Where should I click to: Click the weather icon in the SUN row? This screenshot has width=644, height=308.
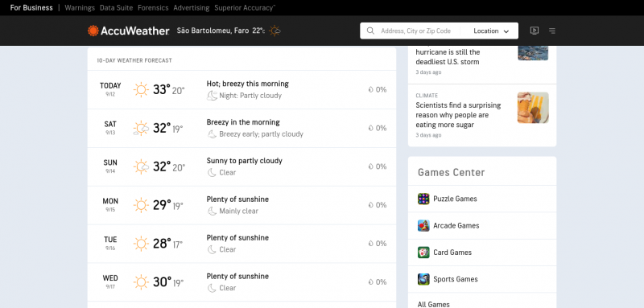[x=141, y=166]
